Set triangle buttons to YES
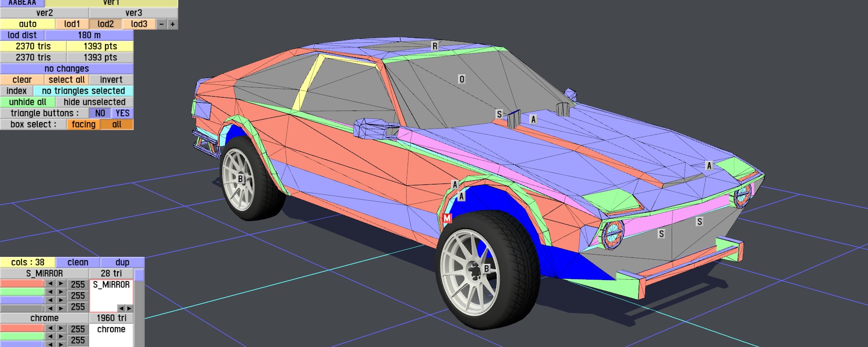The width and height of the screenshot is (868, 347). [x=123, y=113]
